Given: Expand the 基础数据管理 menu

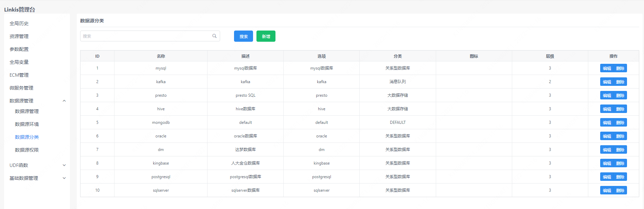Looking at the screenshot, I should click(64, 178).
